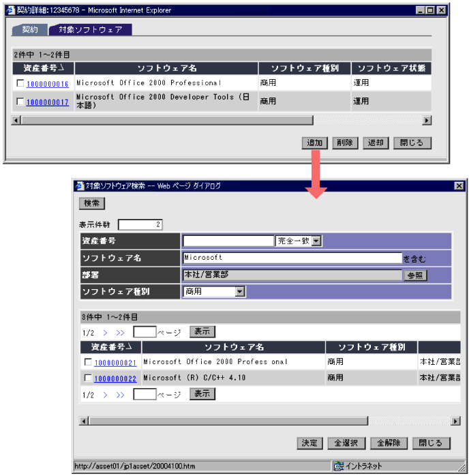Click the 削除 button
Viewport: 469px width, 476px height.
[x=345, y=143]
